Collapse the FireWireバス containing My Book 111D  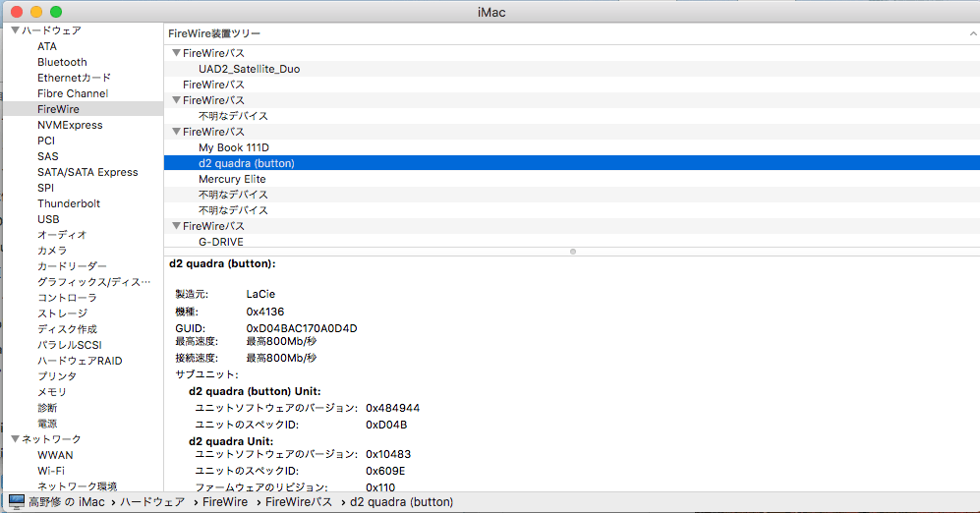click(x=176, y=132)
